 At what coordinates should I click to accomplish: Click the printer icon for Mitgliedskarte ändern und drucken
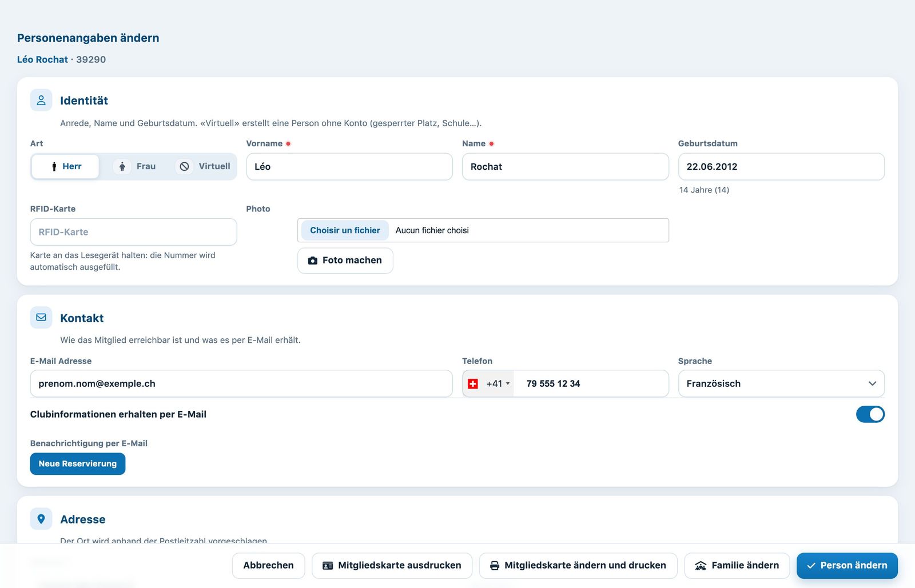(495, 566)
